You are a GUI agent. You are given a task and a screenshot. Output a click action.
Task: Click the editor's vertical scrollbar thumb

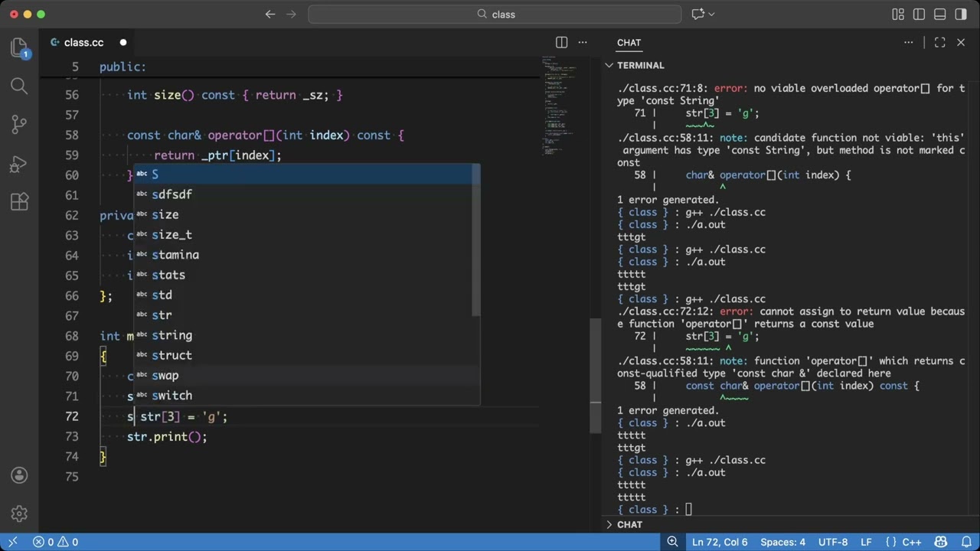click(596, 375)
